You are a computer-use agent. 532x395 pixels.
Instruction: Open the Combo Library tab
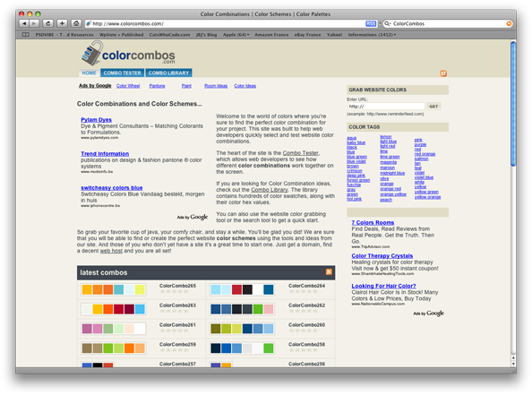[168, 73]
